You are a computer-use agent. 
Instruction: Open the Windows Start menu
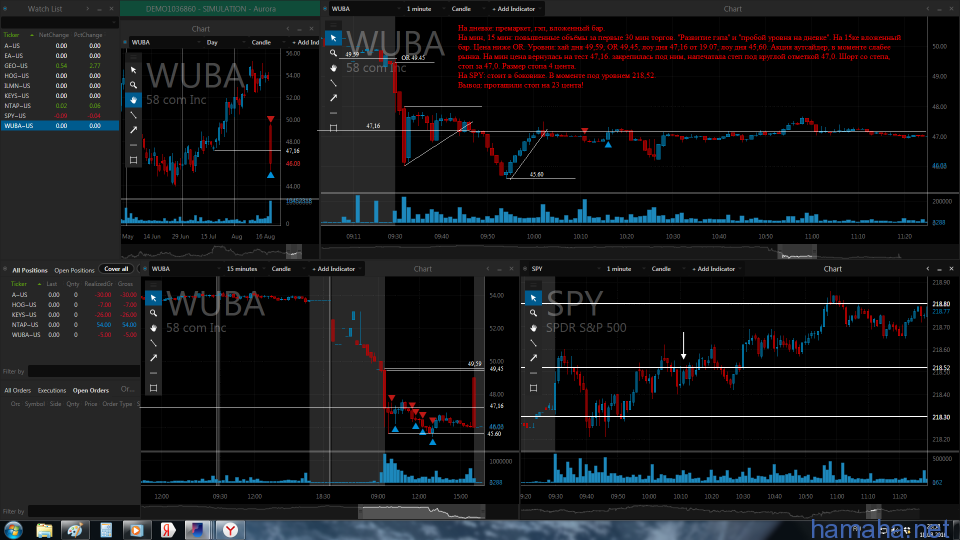13,530
